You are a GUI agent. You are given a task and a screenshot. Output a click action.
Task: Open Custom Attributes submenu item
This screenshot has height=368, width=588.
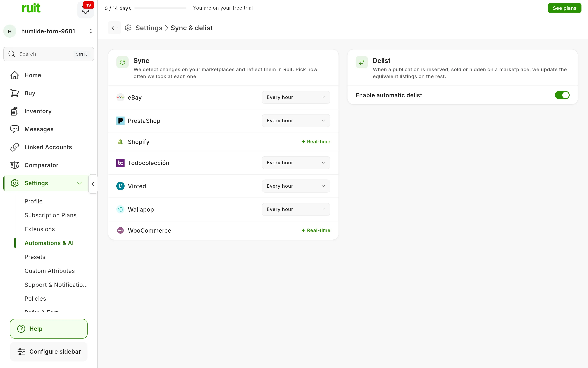pos(50,271)
